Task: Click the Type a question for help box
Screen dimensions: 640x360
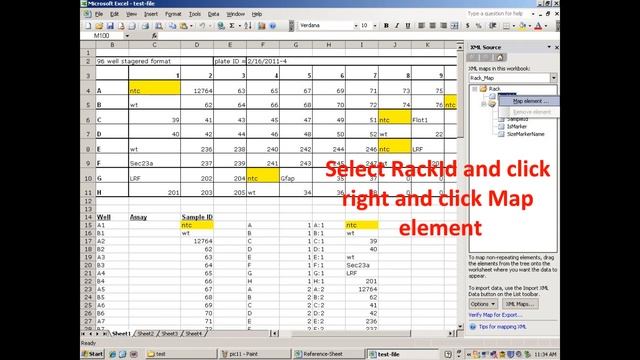Action: pos(495,14)
